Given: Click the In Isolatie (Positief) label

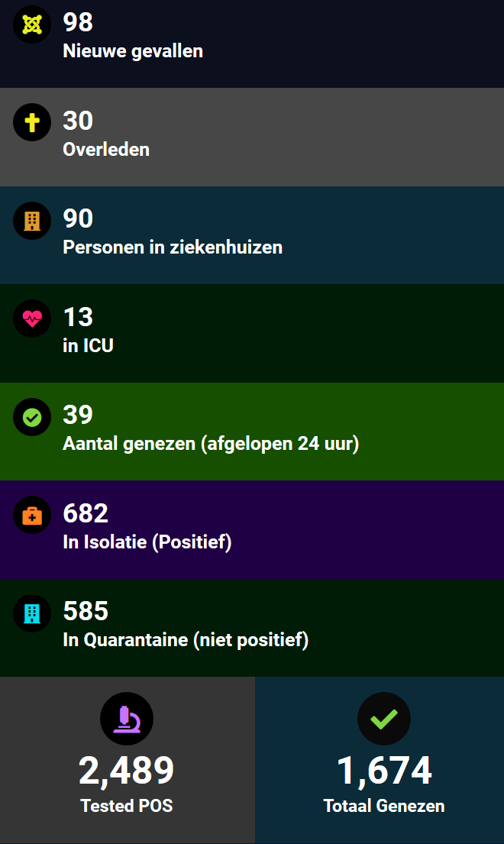Looking at the screenshot, I should pos(147,542).
